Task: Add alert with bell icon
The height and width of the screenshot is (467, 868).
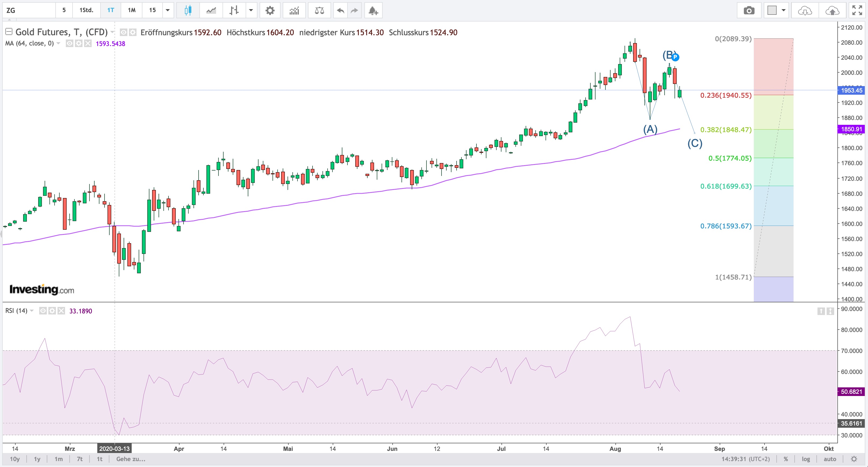Action: click(x=373, y=10)
